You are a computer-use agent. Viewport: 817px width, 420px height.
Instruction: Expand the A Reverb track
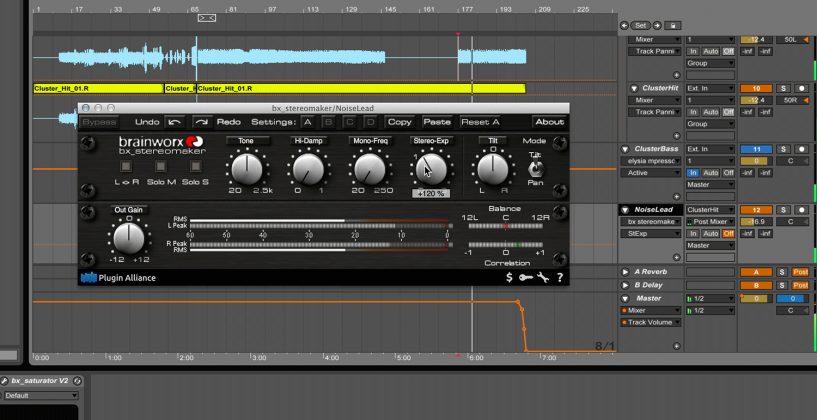[x=625, y=272]
